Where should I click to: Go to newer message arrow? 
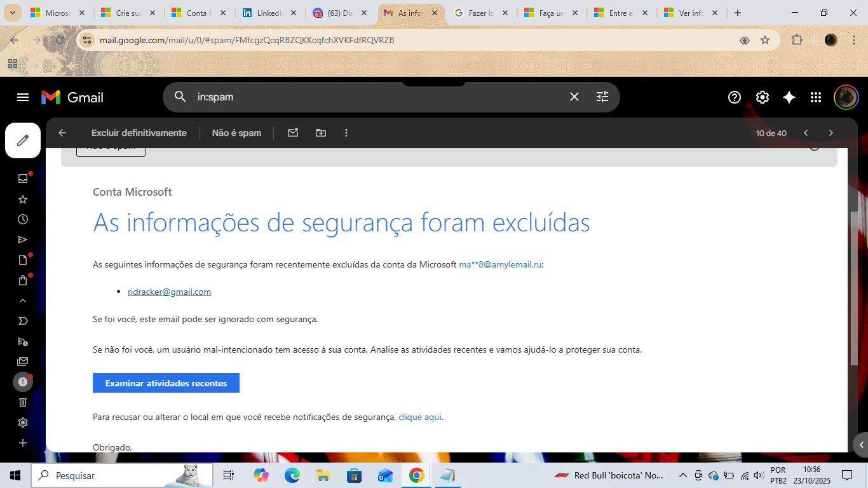tap(806, 133)
